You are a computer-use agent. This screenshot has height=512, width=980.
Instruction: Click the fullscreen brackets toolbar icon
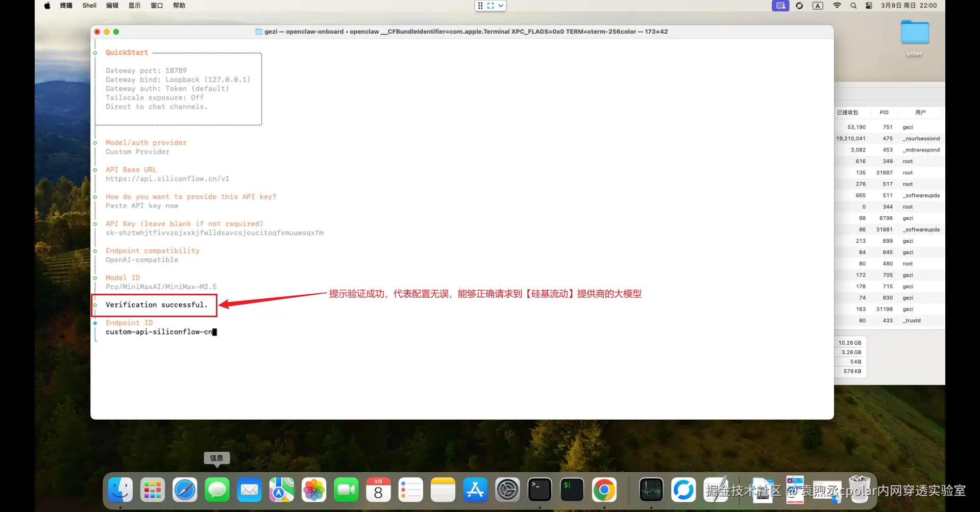491,6
